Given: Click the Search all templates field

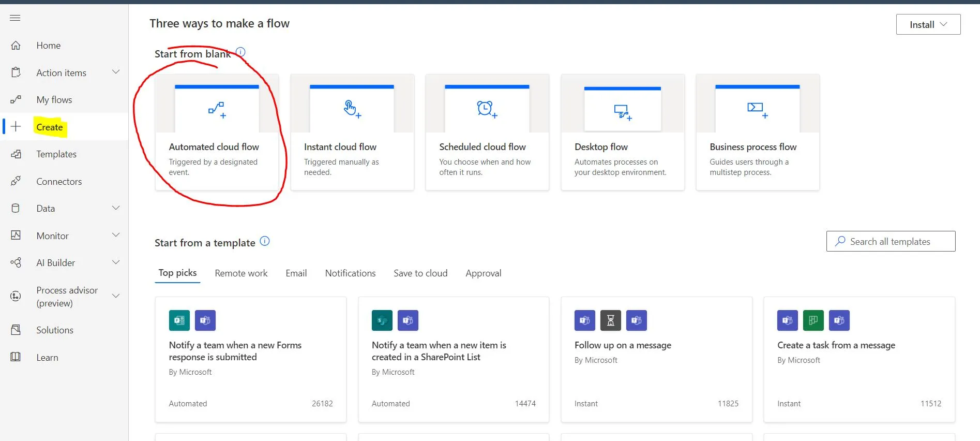Looking at the screenshot, I should [890, 242].
